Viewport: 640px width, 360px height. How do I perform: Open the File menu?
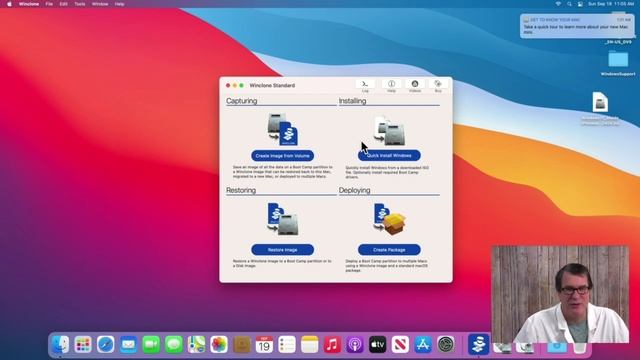(49, 4)
